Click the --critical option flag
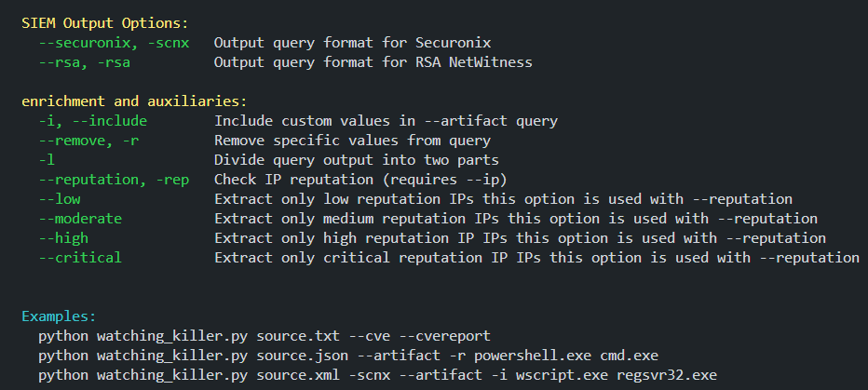Viewport: 868px width, 390px height. coord(80,258)
